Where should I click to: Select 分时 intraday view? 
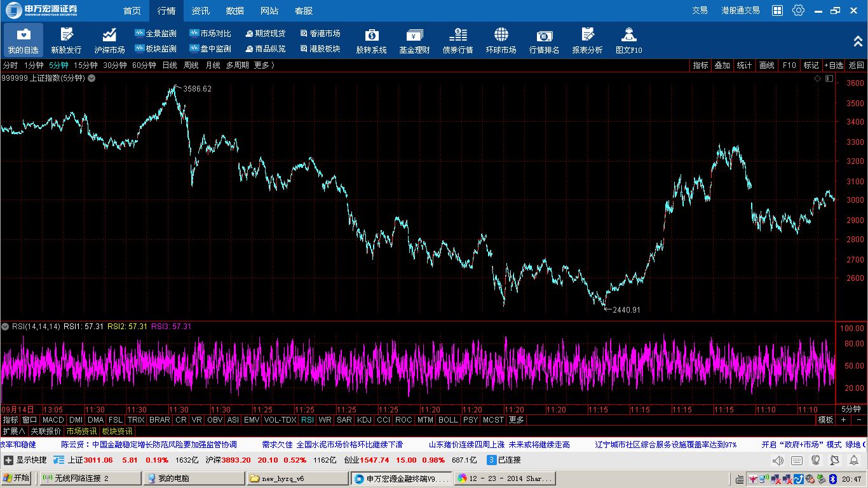tap(10, 65)
